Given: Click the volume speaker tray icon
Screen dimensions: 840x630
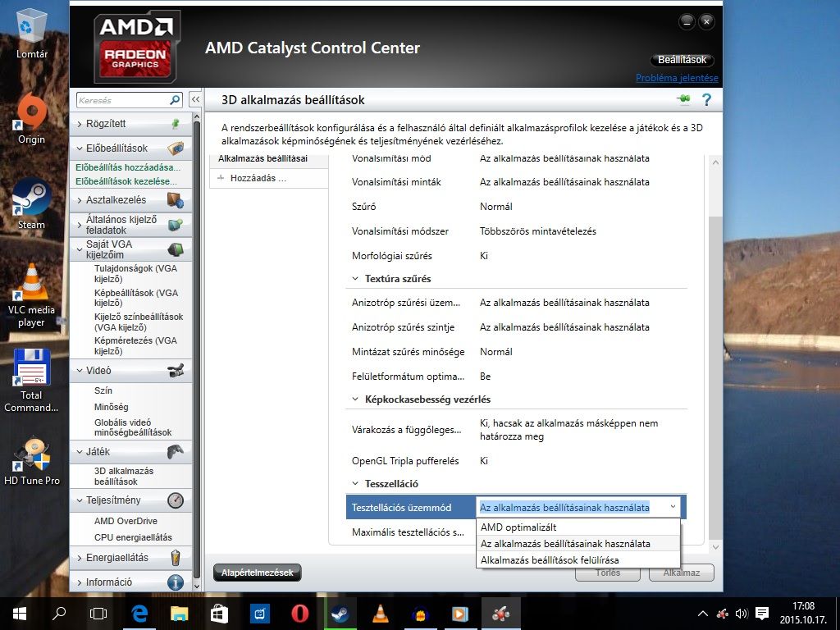Looking at the screenshot, I should tap(742, 614).
